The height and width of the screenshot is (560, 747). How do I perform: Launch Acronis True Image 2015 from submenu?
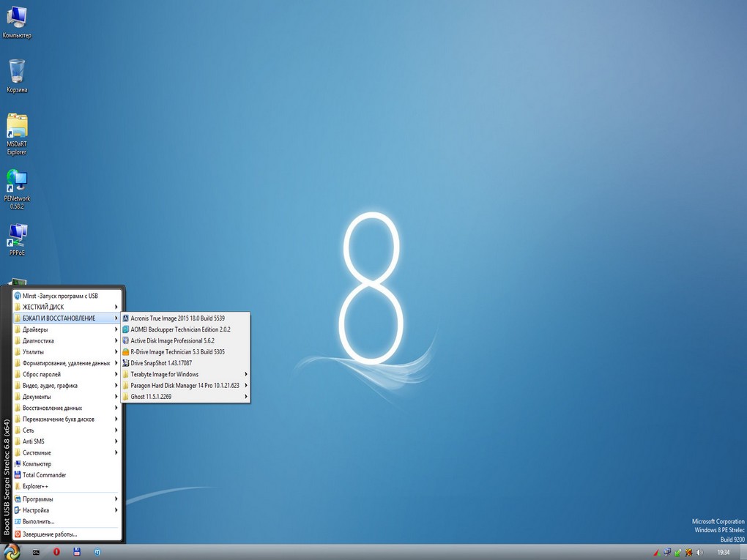(x=186, y=318)
